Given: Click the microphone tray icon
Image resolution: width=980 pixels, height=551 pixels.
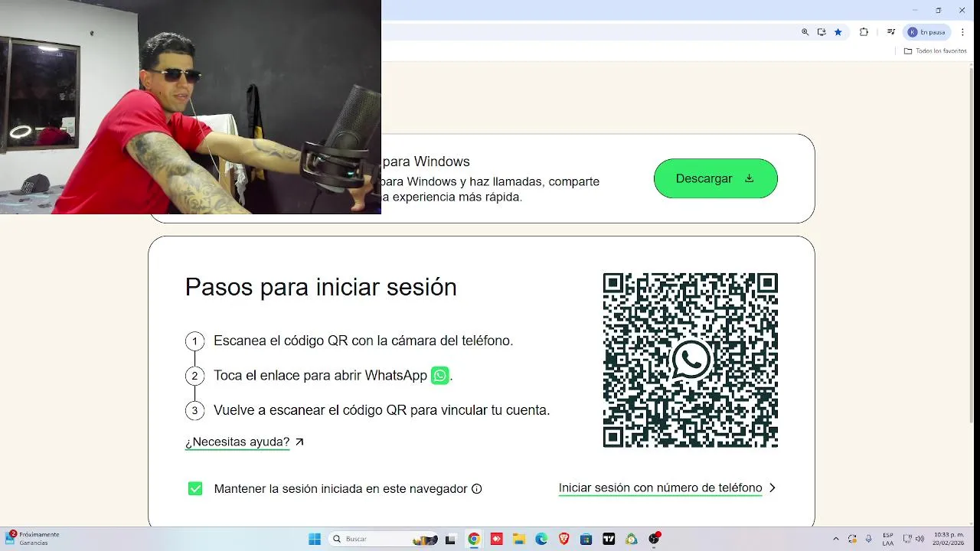Looking at the screenshot, I should (x=869, y=539).
